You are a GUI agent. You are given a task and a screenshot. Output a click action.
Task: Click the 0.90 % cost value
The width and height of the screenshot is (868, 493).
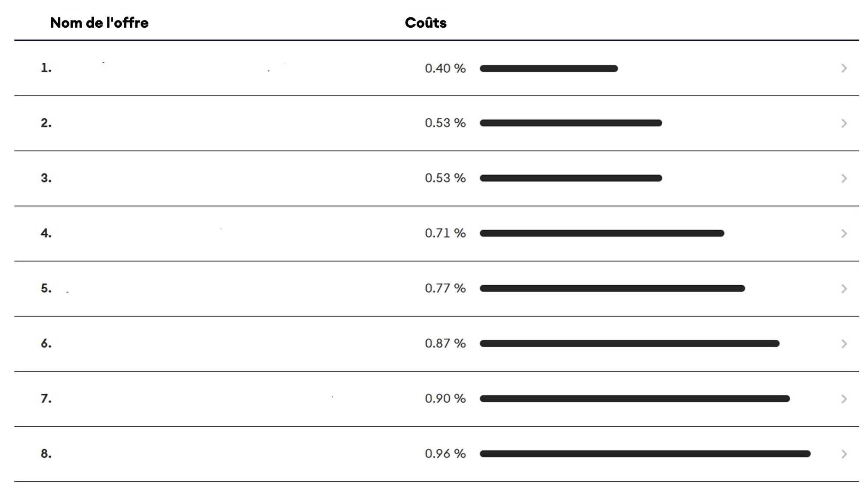pos(445,398)
